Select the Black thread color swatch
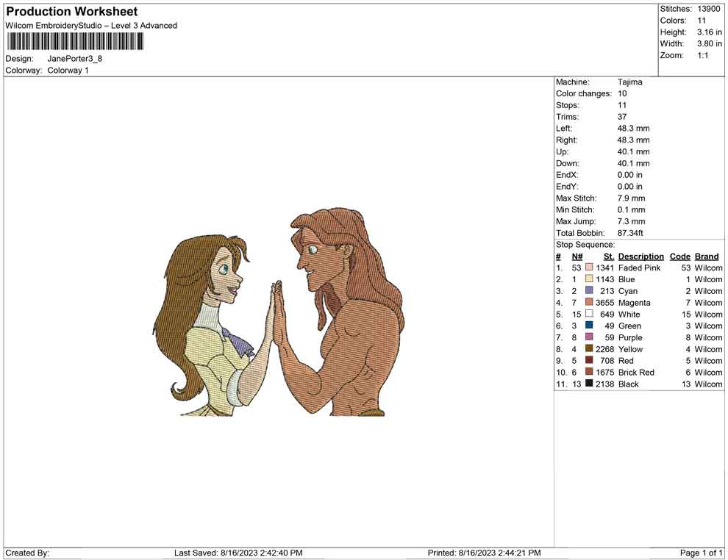Screen dimensions: 728x560 pos(589,383)
